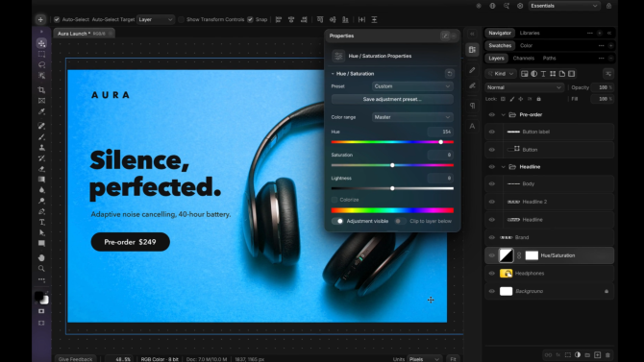Image resolution: width=644 pixels, height=362 pixels.
Task: Open the Normal blend mode dropdown
Action: (524, 87)
